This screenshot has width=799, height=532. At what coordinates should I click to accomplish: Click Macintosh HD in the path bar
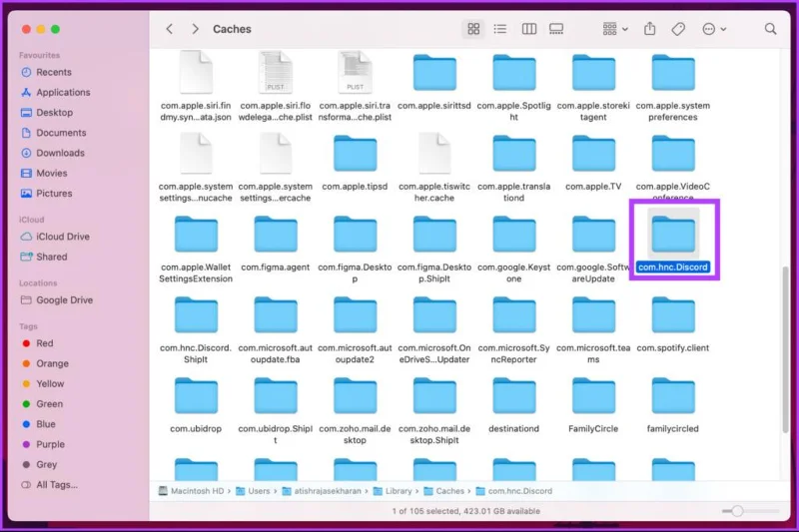pyautogui.click(x=191, y=491)
